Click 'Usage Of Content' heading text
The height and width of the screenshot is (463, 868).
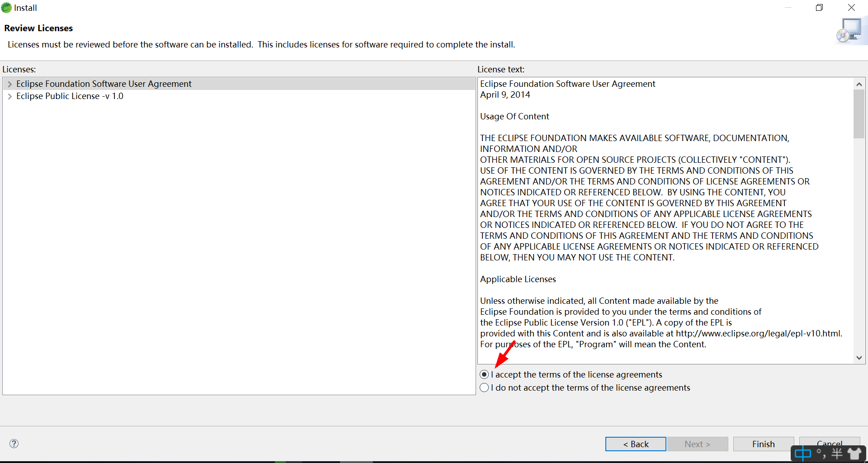tap(514, 116)
